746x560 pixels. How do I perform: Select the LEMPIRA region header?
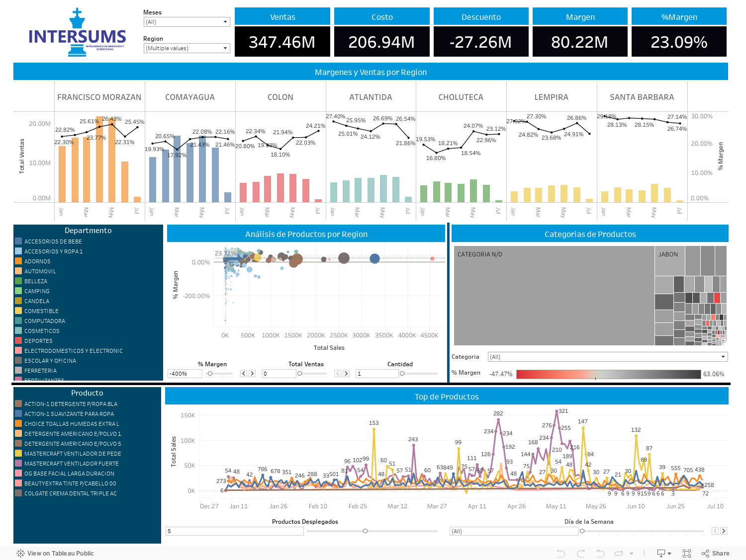coord(552,97)
